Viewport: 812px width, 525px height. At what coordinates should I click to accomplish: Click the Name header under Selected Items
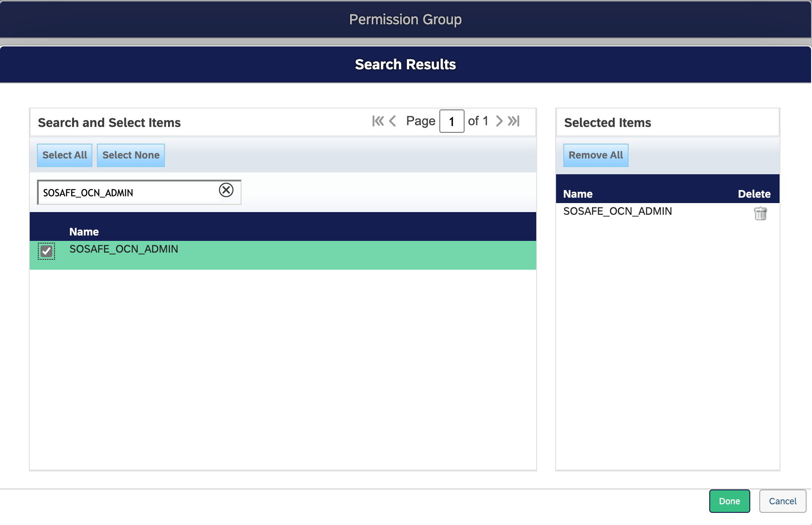[578, 194]
